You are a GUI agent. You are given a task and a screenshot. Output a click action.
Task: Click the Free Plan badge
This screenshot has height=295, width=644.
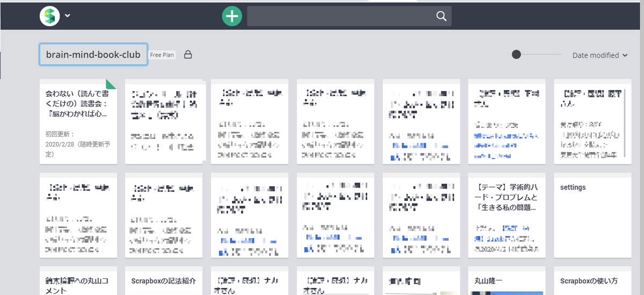pos(163,55)
